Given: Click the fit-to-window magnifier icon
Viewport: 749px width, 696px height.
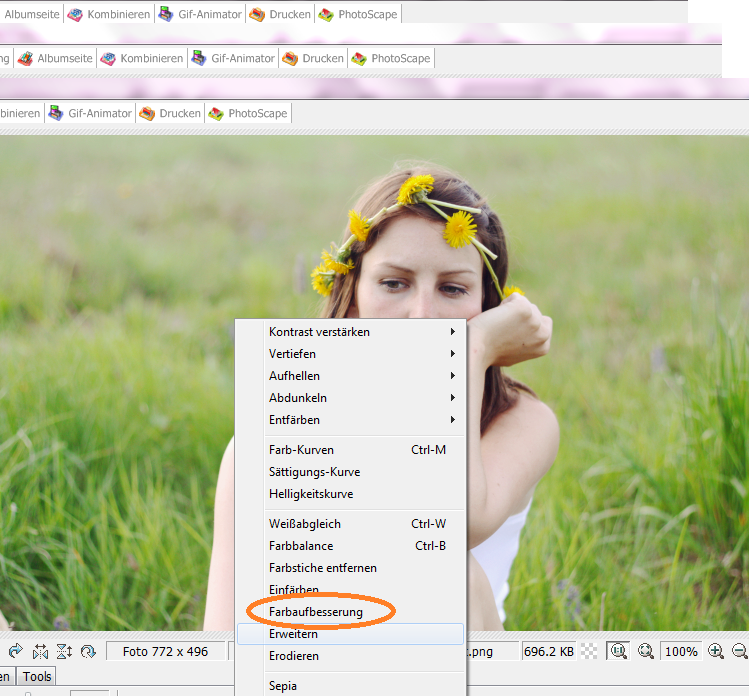Looking at the screenshot, I should [645, 651].
